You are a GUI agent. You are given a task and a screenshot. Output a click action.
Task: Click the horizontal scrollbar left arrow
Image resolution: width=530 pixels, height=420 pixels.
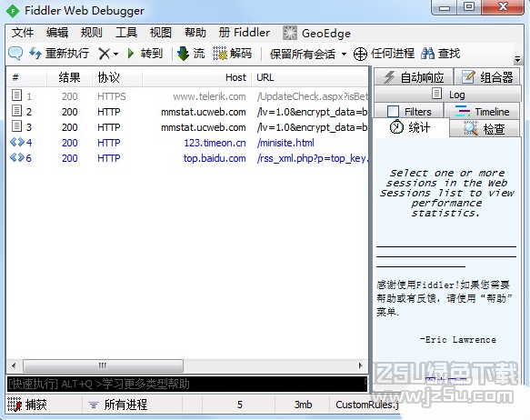(14, 365)
